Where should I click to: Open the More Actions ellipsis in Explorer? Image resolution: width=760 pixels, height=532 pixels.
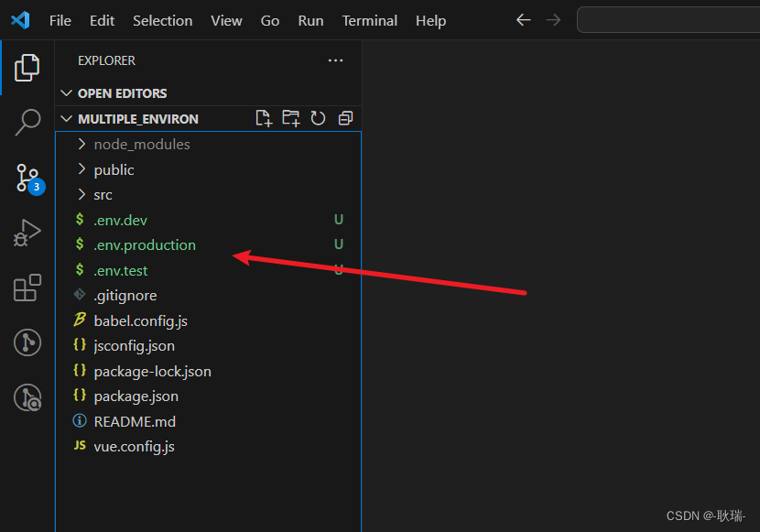(335, 60)
